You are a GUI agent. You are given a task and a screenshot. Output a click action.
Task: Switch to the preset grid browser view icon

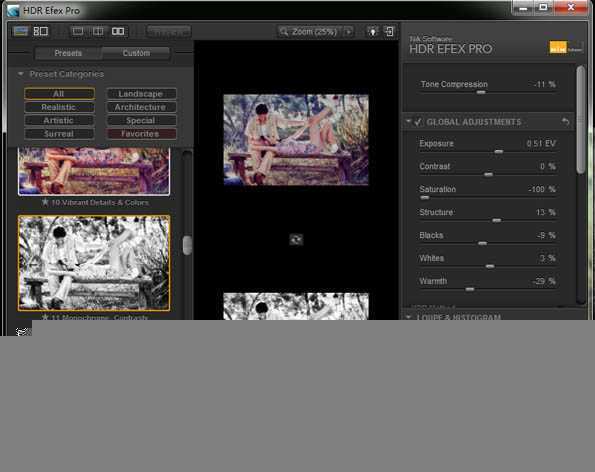pos(41,31)
